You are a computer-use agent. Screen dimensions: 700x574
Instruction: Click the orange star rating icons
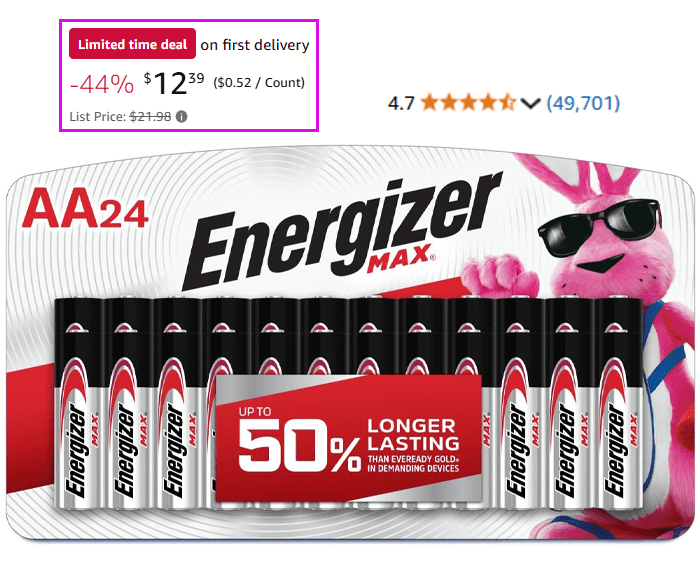coord(468,103)
